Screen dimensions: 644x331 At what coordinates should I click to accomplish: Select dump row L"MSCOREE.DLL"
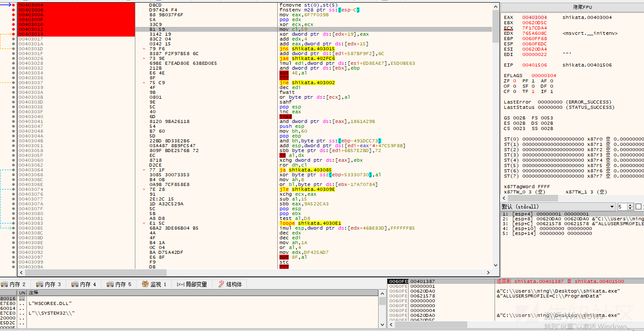tap(50, 303)
